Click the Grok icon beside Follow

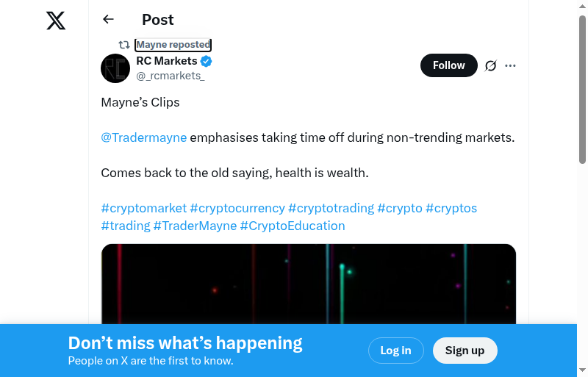point(491,65)
